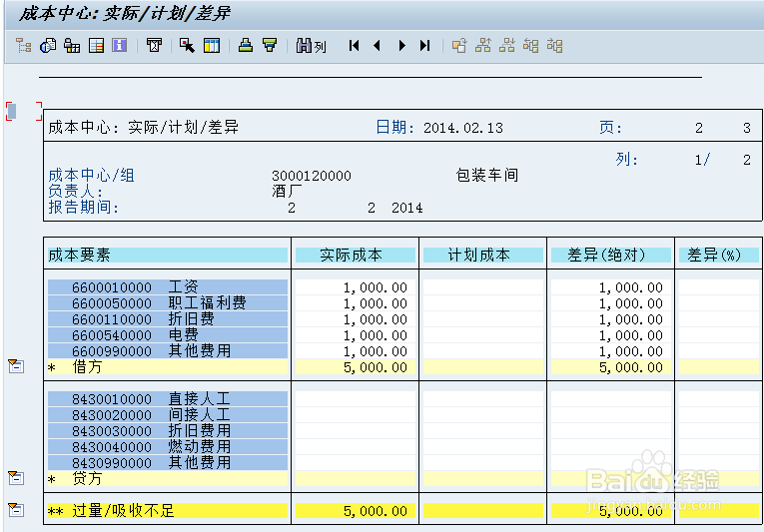
Task: Click report year value 2014
Action: click(407, 208)
